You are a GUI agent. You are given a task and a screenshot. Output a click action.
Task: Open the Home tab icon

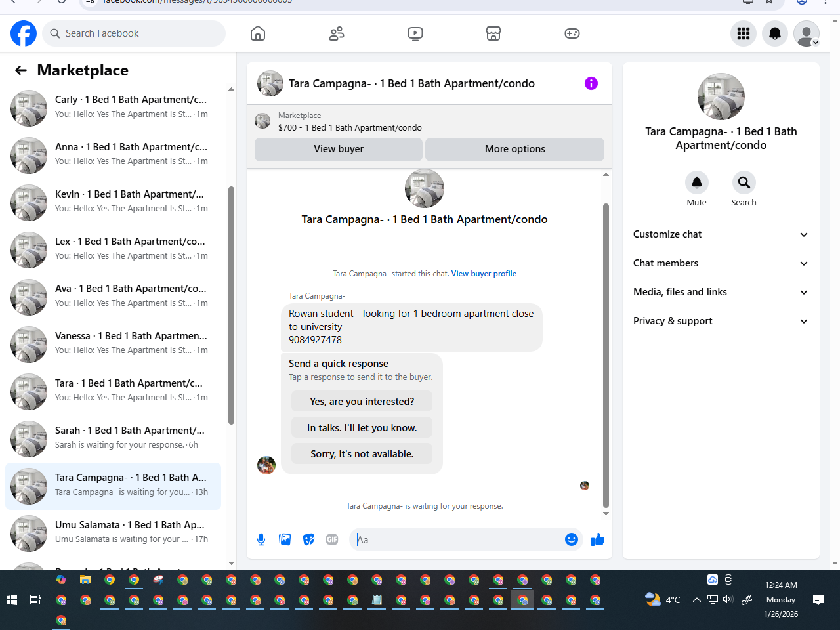258,33
